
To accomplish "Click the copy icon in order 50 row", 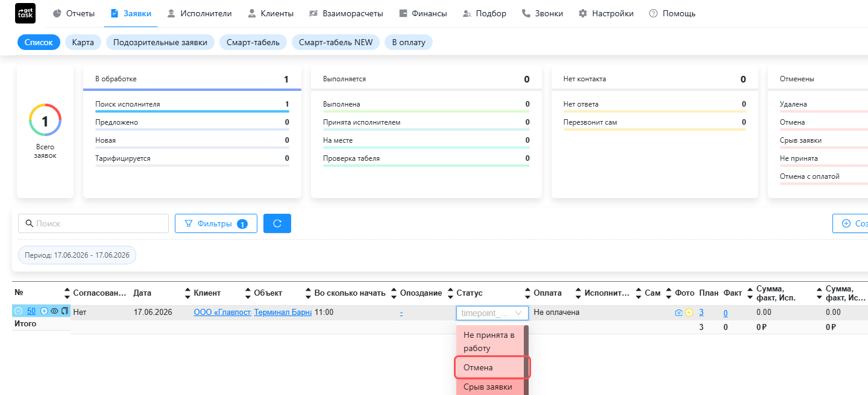I will pos(64,311).
